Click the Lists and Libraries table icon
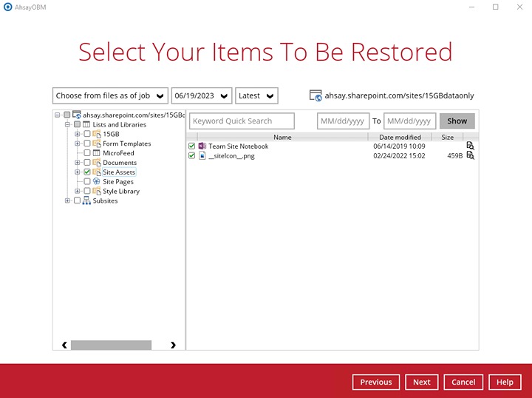 [86, 124]
